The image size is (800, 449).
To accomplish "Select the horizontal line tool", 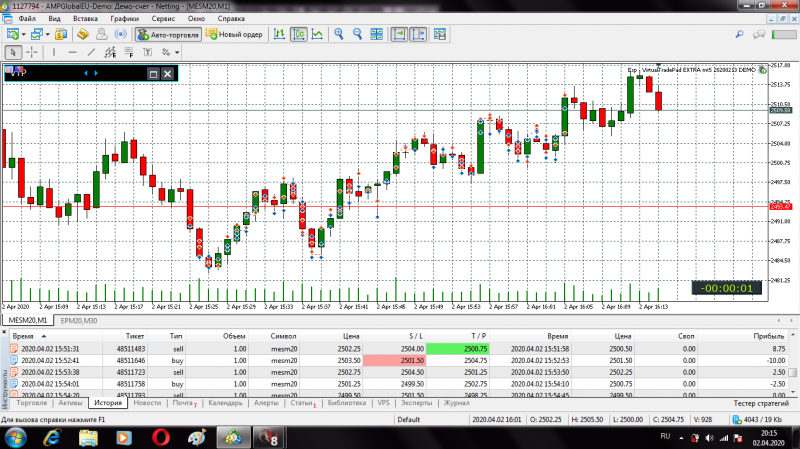I will [72, 52].
